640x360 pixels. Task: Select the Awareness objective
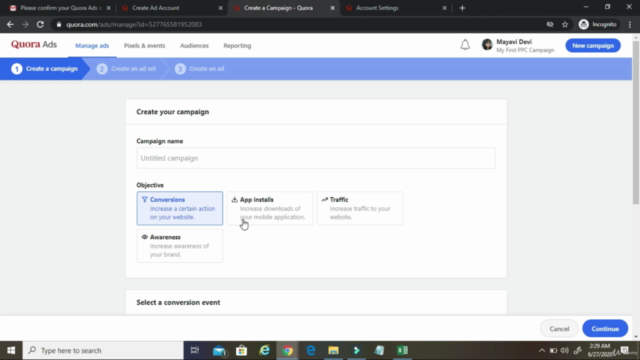pyautogui.click(x=180, y=246)
